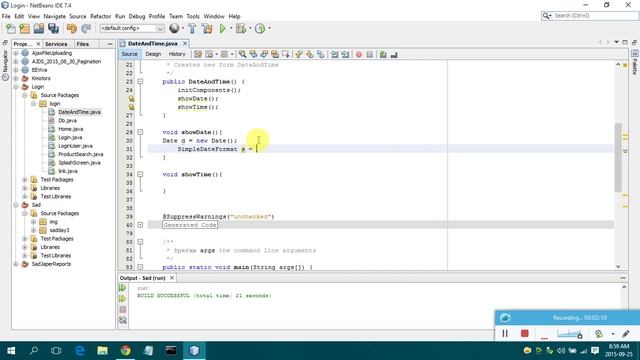Open ProductSearch.java in the project tree
The width and height of the screenshot is (640, 360).
pos(80,154)
